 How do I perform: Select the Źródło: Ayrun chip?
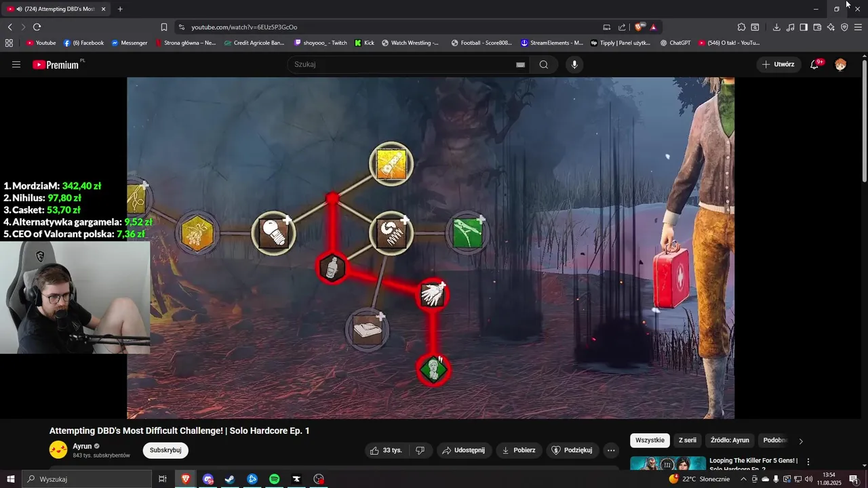click(x=730, y=441)
